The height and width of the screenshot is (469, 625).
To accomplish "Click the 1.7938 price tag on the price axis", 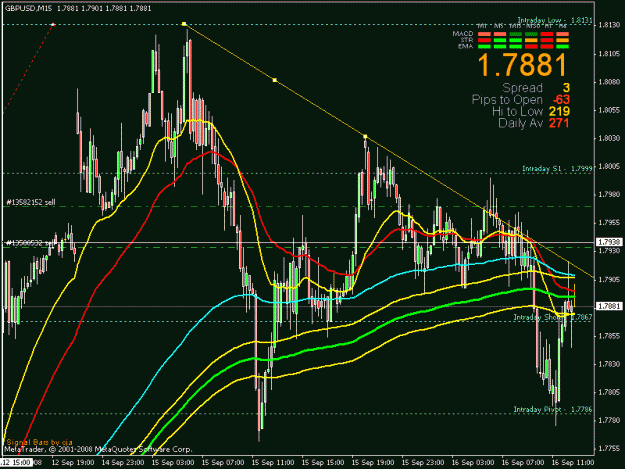I will pos(609,242).
